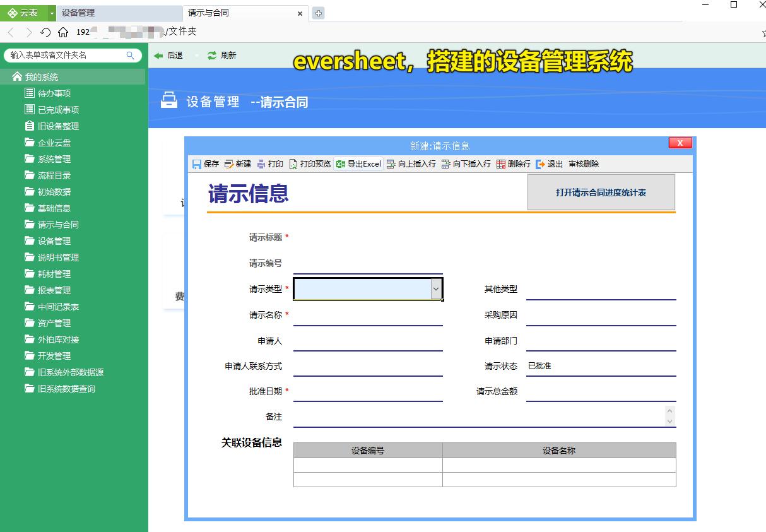Select the 打印 print icon

click(x=261, y=163)
